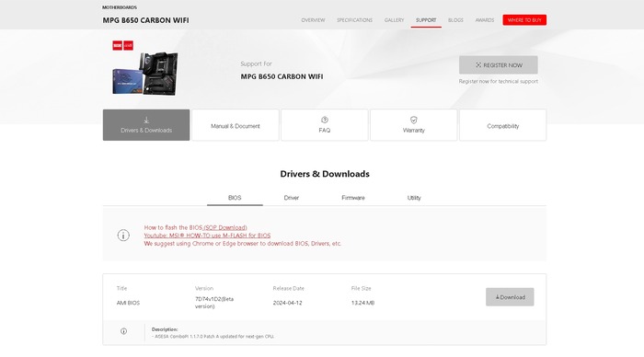This screenshot has width=644, height=357.
Task: Click the Motherboards breadcrumb text
Action: tap(120, 7)
